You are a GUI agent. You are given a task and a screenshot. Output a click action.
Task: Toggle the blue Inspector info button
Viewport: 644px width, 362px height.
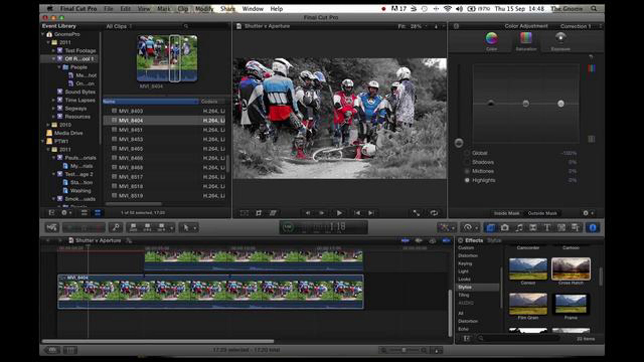tap(592, 228)
